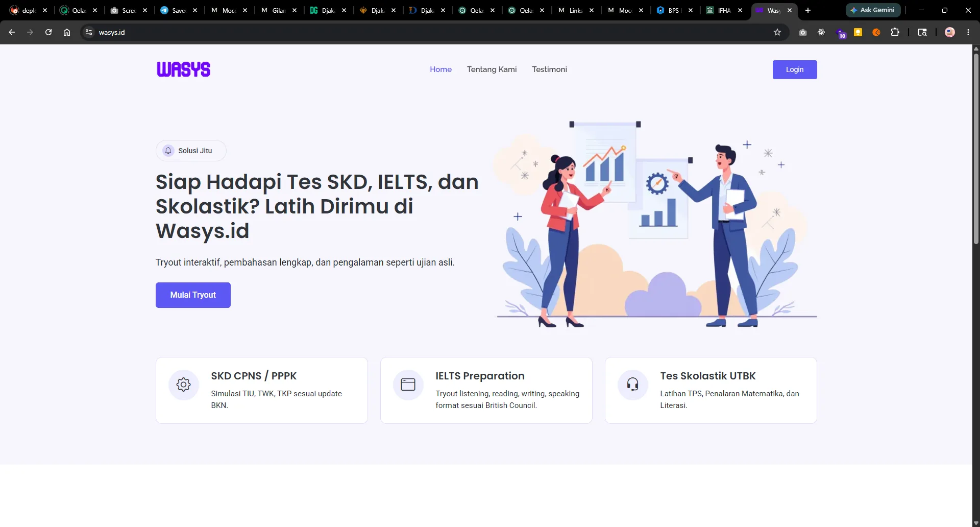Click the Latihan TPS, Penalaran Matematika text
The width and height of the screenshot is (980, 527).
click(x=729, y=399)
